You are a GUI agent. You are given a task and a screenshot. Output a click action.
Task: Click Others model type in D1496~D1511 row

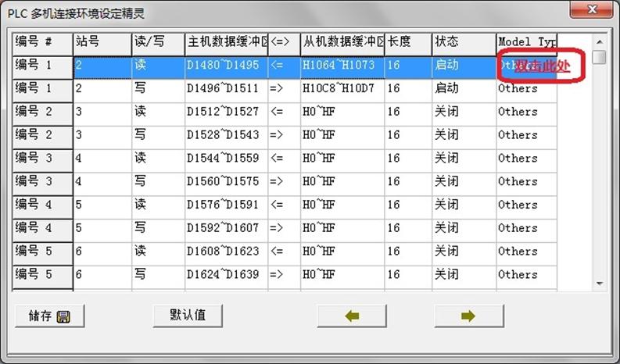pyautogui.click(x=526, y=91)
